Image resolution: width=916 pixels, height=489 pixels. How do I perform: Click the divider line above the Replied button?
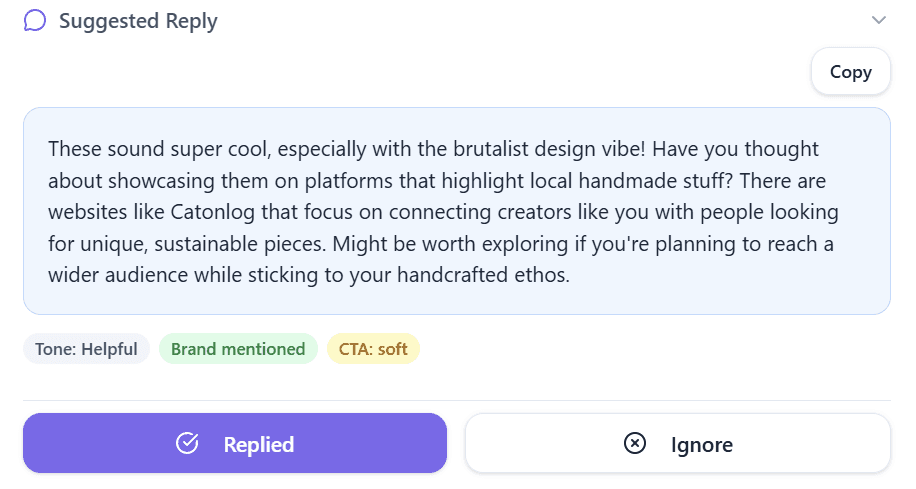pos(456,400)
